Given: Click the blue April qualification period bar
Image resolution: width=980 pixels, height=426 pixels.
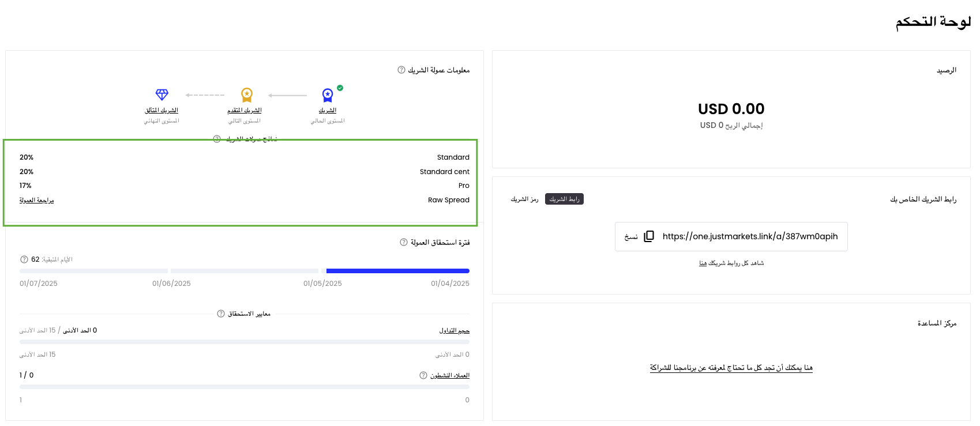Looking at the screenshot, I should [x=397, y=271].
